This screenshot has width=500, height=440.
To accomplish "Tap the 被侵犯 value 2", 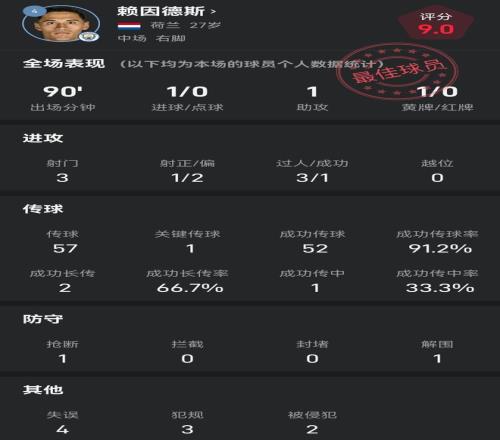I will 312,429.
